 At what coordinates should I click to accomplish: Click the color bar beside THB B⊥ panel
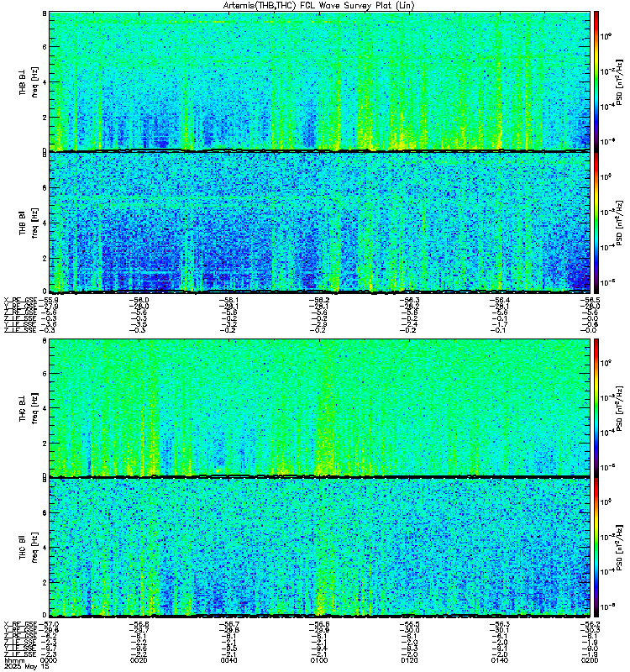596,81
